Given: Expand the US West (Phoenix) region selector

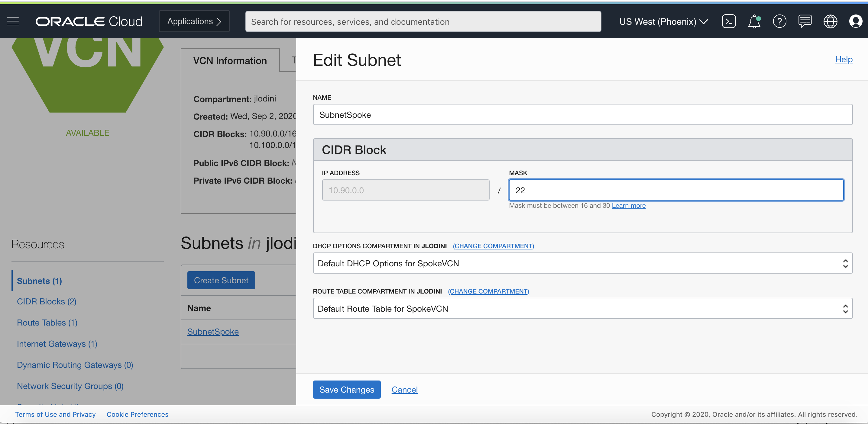Looking at the screenshot, I should coord(663,21).
